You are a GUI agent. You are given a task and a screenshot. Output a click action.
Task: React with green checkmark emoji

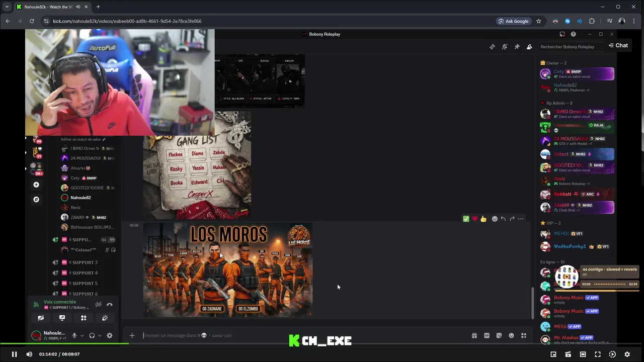(466, 219)
